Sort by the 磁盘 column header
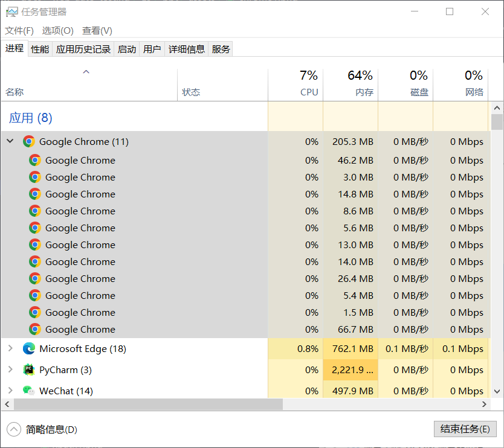504x448 pixels. (x=405, y=85)
